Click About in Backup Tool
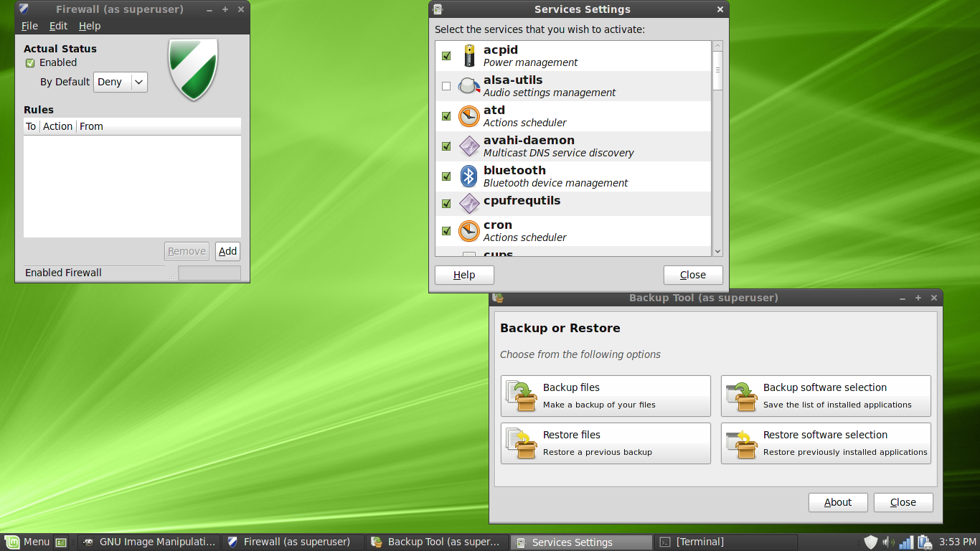The height and width of the screenshot is (551, 980). click(838, 502)
